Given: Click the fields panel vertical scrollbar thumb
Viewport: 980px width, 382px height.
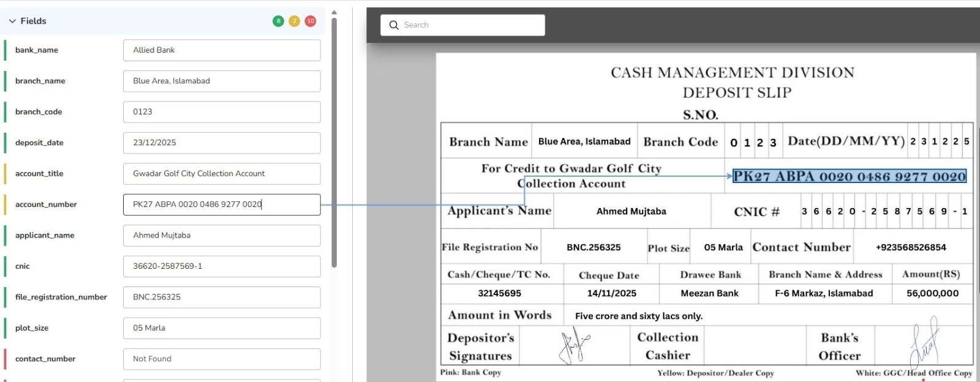Looking at the screenshot, I should point(334,141).
